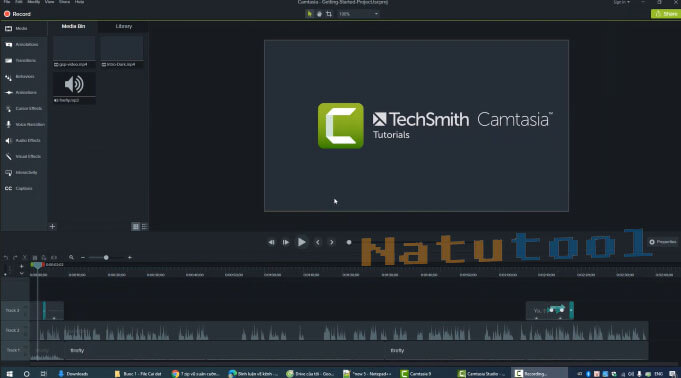Switch Media Bin to thumbnail view

(x=136, y=226)
